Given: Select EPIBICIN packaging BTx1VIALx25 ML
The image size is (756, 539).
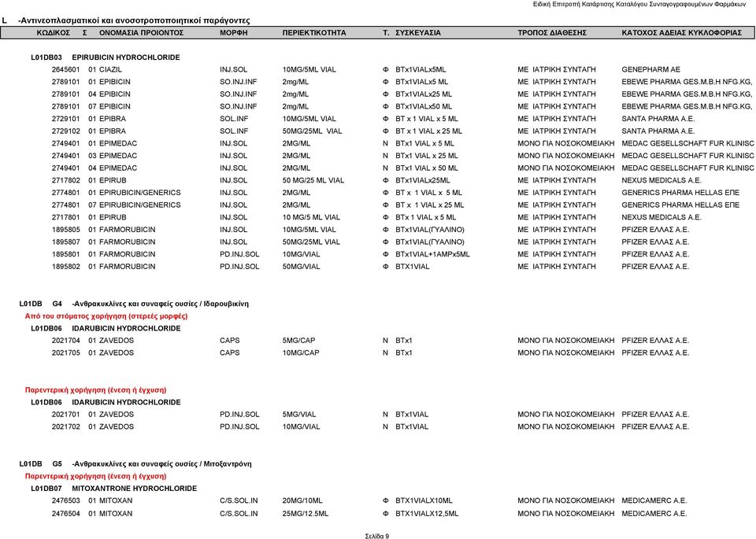Looking at the screenshot, I should pos(424,94).
